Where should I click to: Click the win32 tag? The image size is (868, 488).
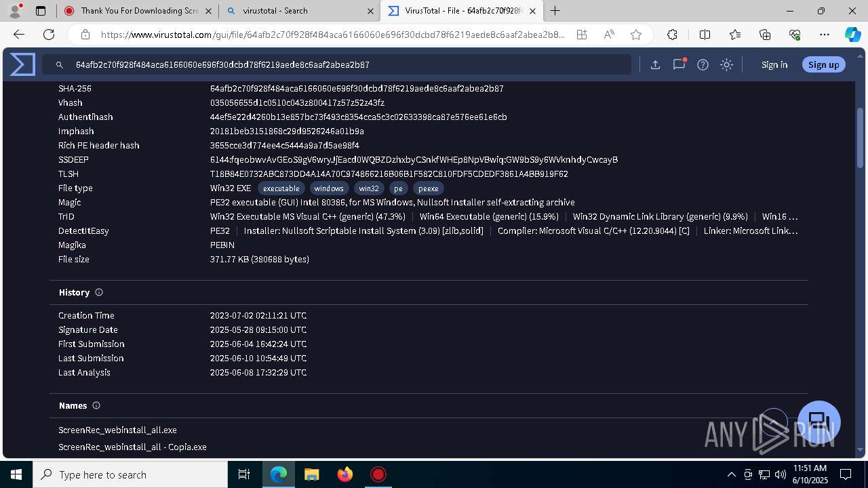(369, 188)
